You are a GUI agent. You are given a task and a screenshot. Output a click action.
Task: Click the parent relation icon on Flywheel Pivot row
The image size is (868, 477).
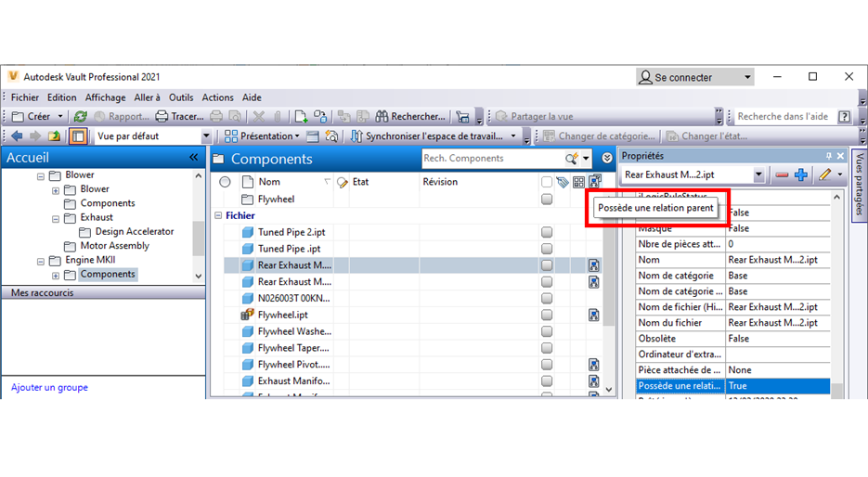594,365
